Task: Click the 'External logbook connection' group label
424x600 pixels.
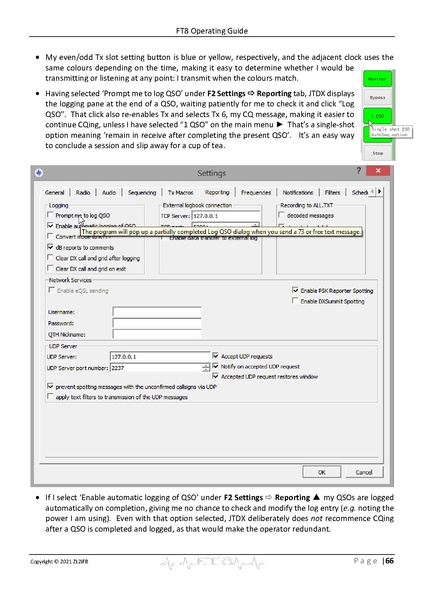Action: 197,205
